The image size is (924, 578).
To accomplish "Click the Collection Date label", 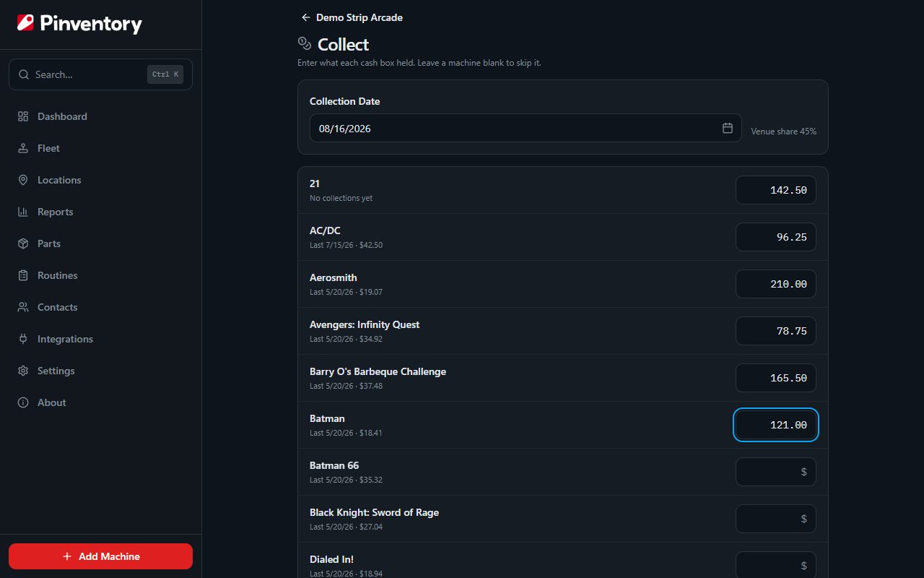I will coord(345,101).
